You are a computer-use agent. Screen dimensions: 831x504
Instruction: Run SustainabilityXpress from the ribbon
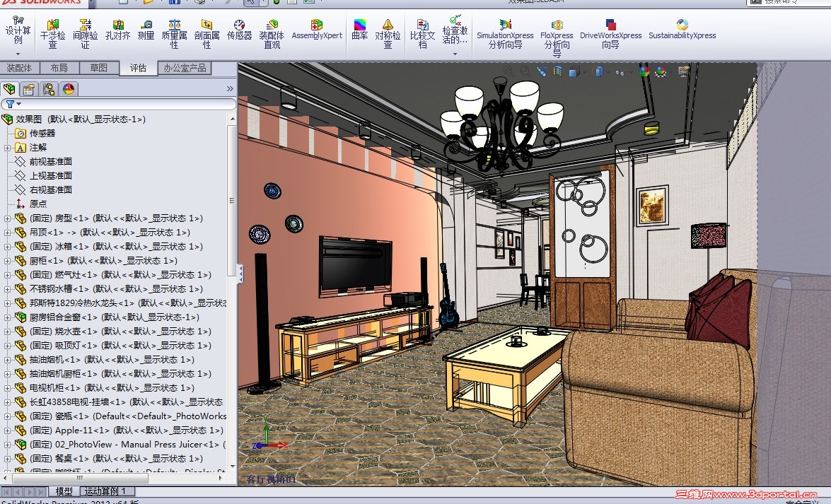[681, 28]
